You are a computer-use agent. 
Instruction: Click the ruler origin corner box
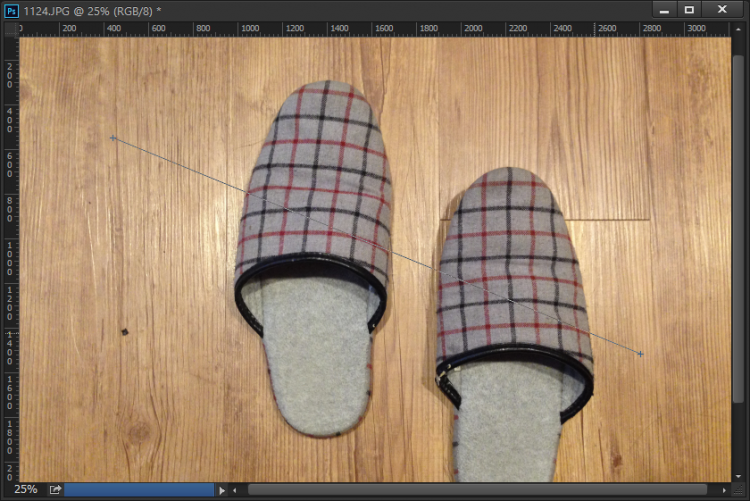click(12, 29)
